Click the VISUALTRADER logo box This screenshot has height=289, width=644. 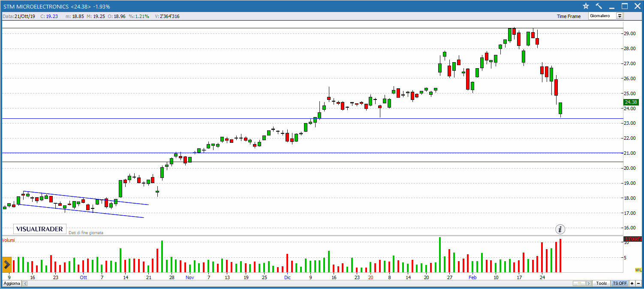click(39, 229)
